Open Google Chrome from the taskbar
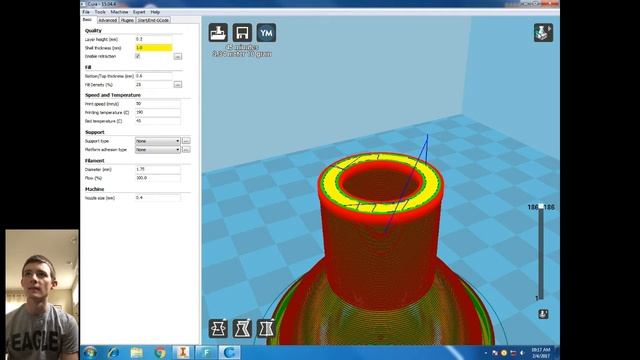This screenshot has height=360, width=640. [160, 352]
